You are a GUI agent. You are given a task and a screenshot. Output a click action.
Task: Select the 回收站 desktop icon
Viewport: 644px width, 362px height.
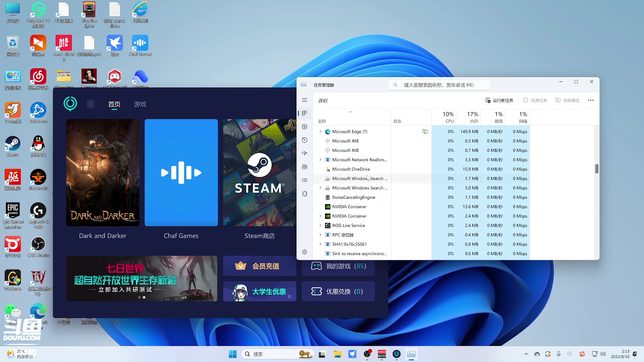tap(13, 46)
